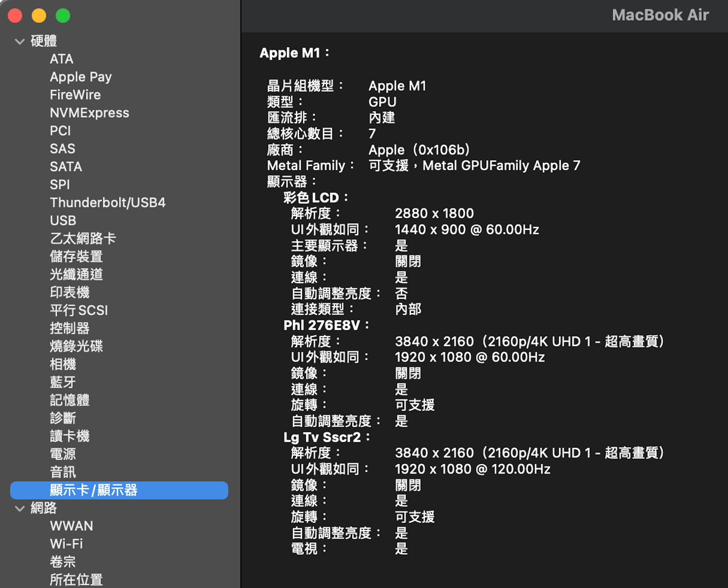728x588 pixels.
Task: Open Wi-Fi network information
Action: coord(67,544)
